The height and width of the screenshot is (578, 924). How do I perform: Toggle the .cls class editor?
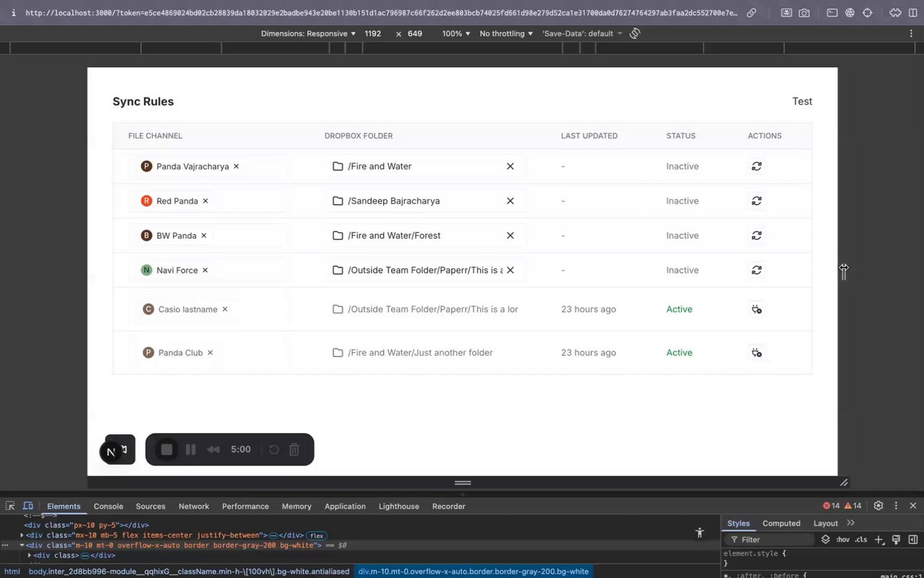861,540
